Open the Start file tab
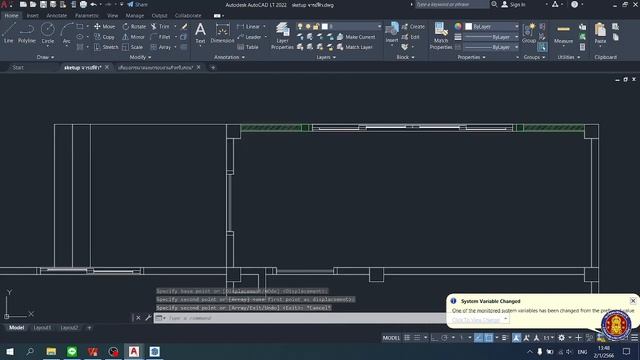Viewport: 640px width, 360px height. coord(18,67)
